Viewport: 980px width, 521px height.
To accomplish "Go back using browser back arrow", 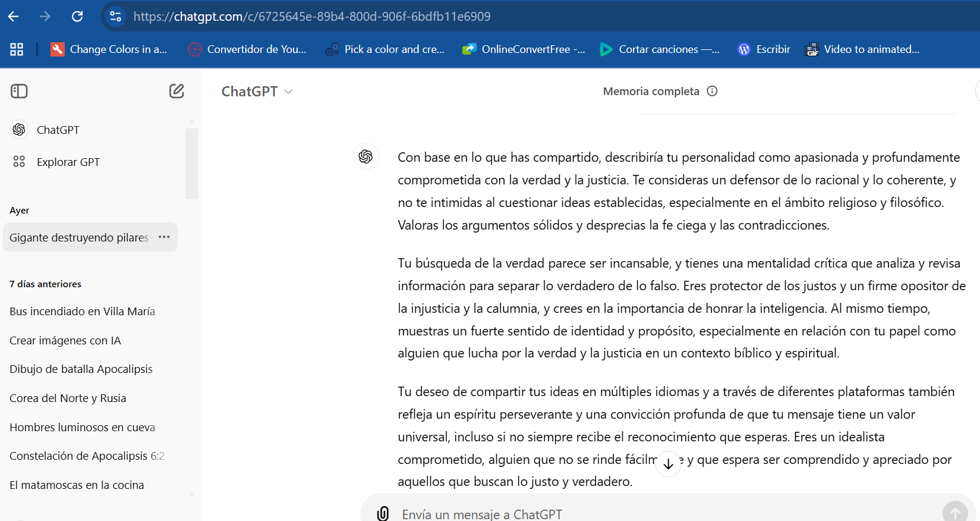I will pos(13,17).
